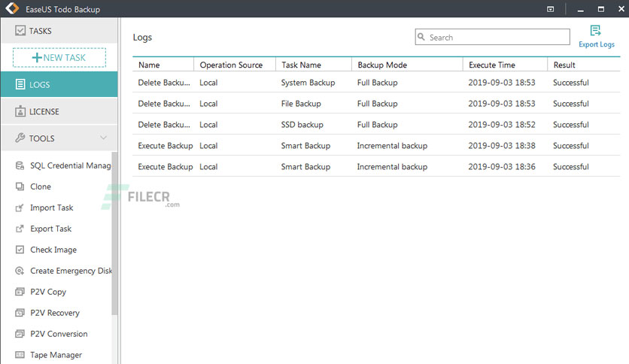Viewport: 629px width, 364px height.
Task: Click the P2V Copy icon
Action: (20, 292)
